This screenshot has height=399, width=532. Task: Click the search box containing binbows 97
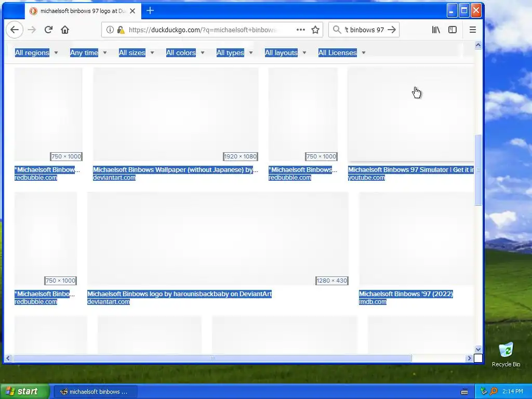[x=364, y=30]
